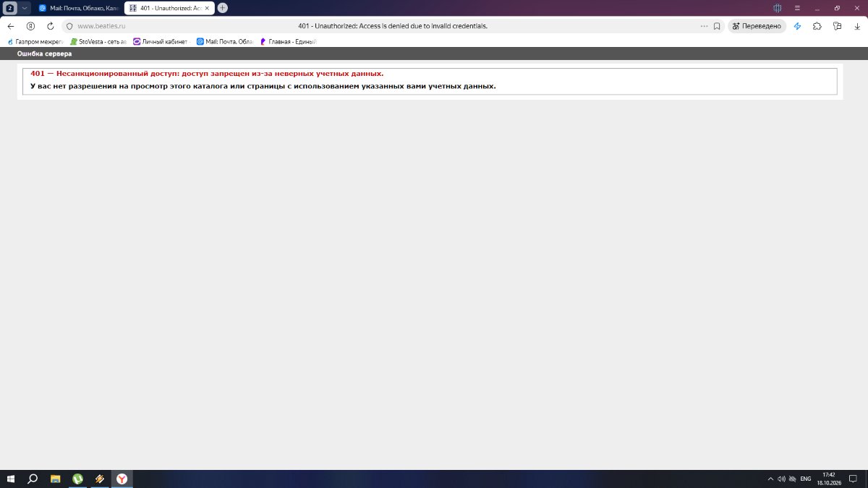The width and height of the screenshot is (868, 488).
Task: Switch the ENG input language indicator
Action: [x=805, y=479]
